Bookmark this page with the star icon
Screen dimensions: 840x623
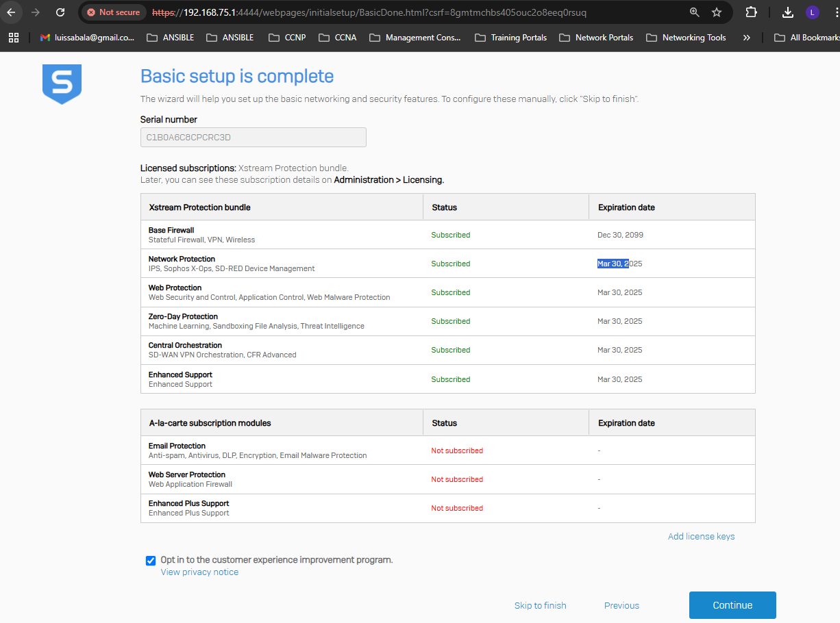[x=717, y=12]
